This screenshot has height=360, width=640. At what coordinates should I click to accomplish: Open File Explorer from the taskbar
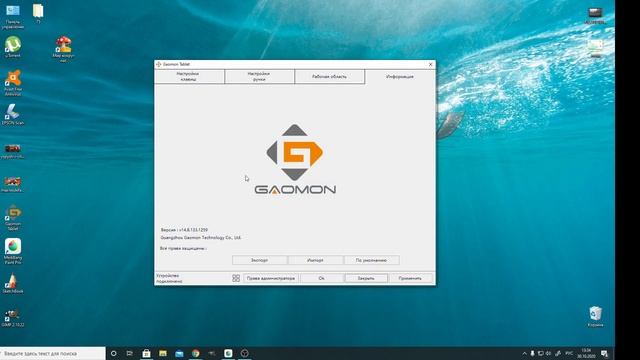[163, 353]
